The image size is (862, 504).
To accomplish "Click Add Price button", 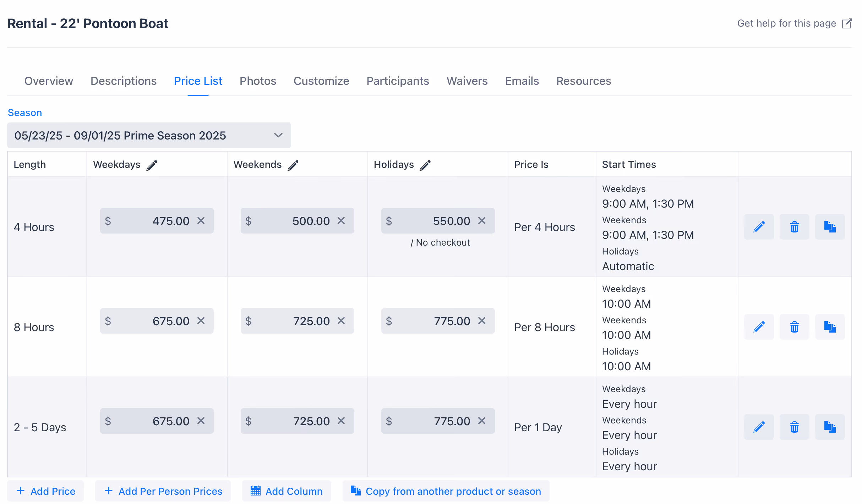I will coord(45,491).
